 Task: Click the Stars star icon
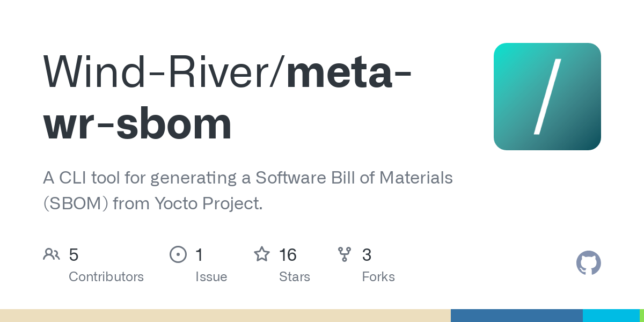tap(262, 254)
